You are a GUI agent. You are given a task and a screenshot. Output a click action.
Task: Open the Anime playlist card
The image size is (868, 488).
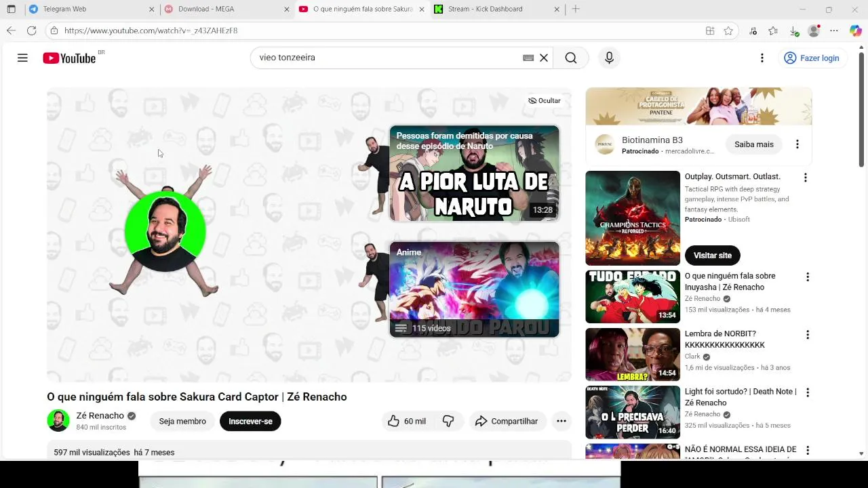[x=474, y=289]
